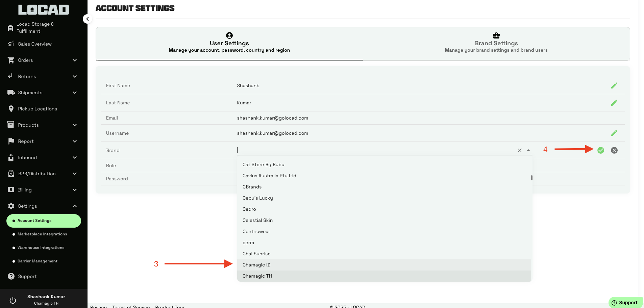Collapse the sidebar with the chevron button
Screen dimensions: 644x308
87,19
